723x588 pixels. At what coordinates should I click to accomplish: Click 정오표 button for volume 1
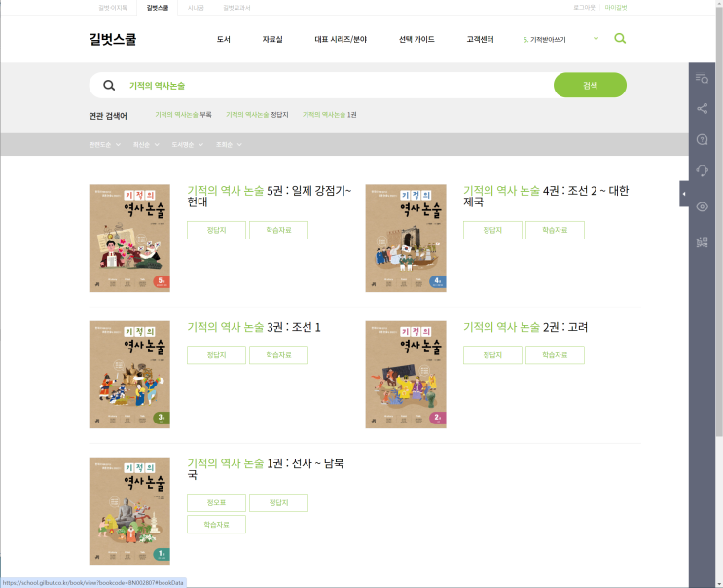216,502
